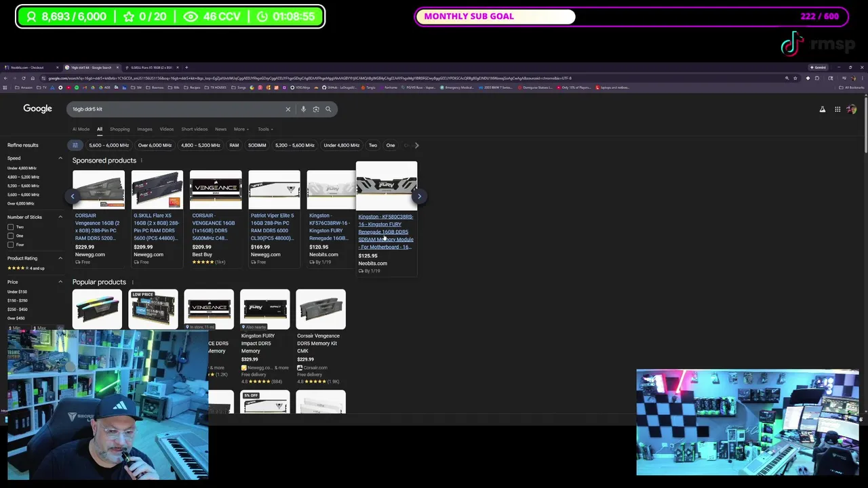
Task: Expand the More search categories menu
Action: pyautogui.click(x=241, y=129)
